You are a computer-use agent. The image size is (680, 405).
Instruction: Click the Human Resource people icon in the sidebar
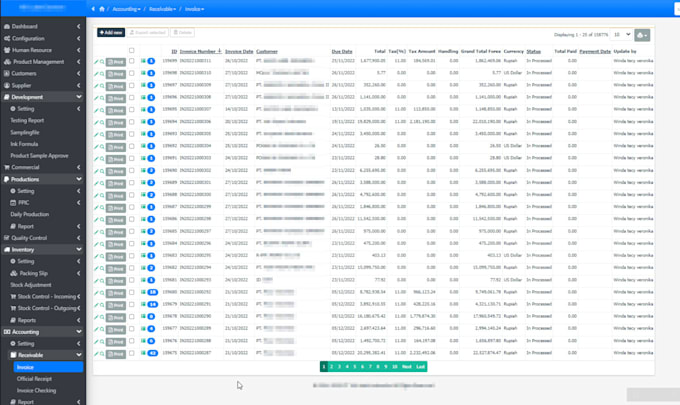(x=7, y=50)
